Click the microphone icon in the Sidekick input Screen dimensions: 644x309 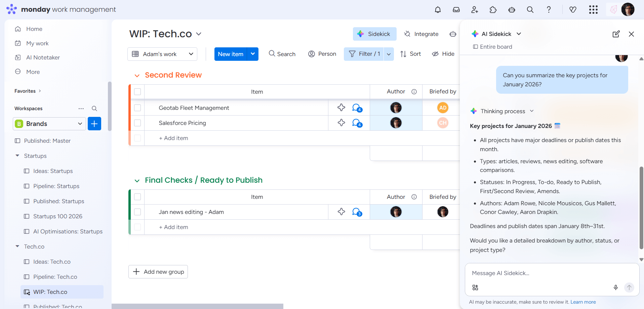click(x=616, y=288)
